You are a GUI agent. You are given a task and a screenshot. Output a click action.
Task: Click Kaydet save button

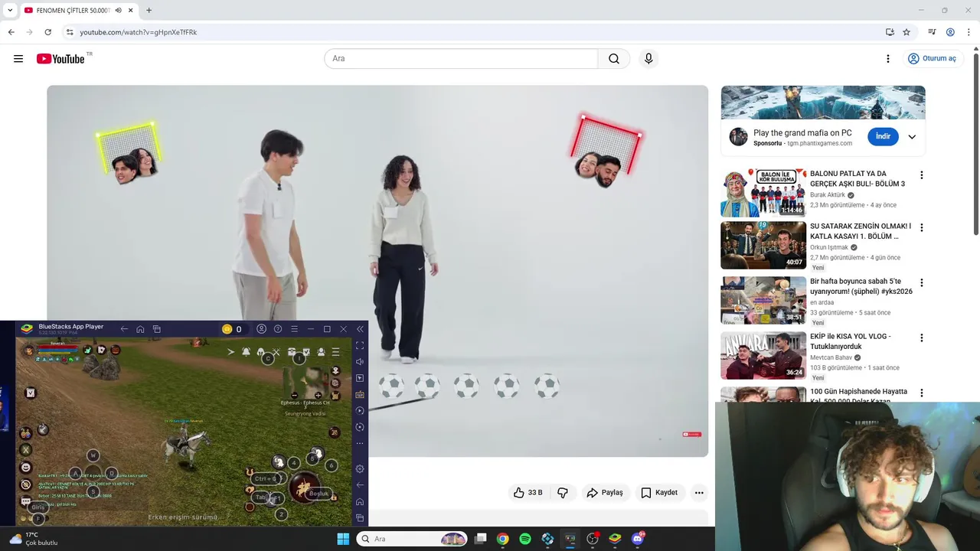click(x=659, y=493)
